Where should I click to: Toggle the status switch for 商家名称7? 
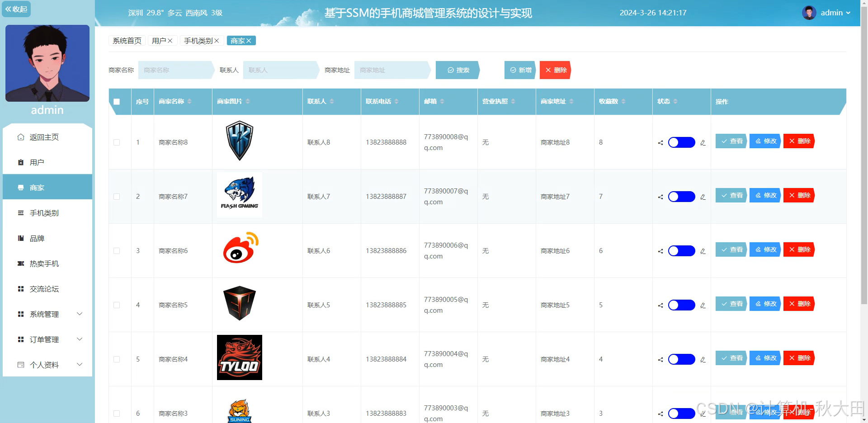(681, 197)
